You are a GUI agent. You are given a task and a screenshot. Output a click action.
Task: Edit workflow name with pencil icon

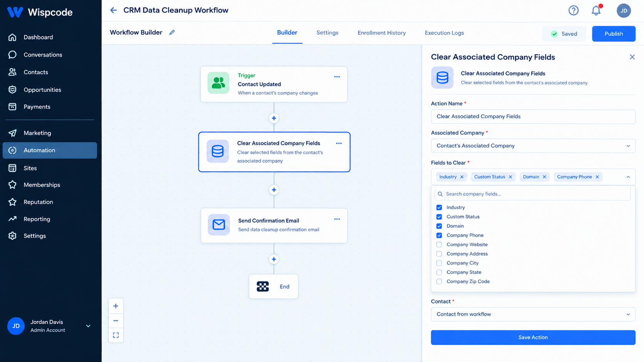pyautogui.click(x=172, y=32)
